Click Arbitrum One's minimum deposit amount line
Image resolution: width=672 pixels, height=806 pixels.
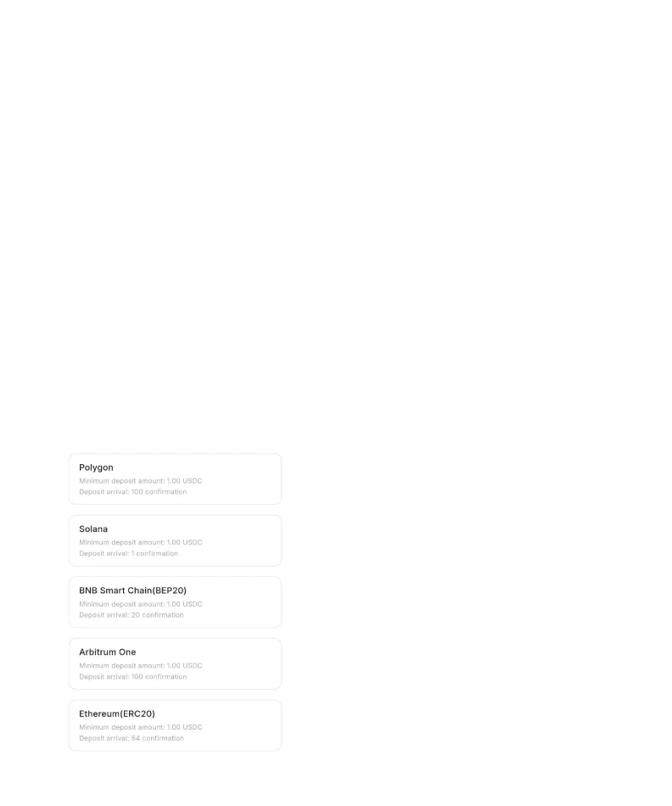140,666
